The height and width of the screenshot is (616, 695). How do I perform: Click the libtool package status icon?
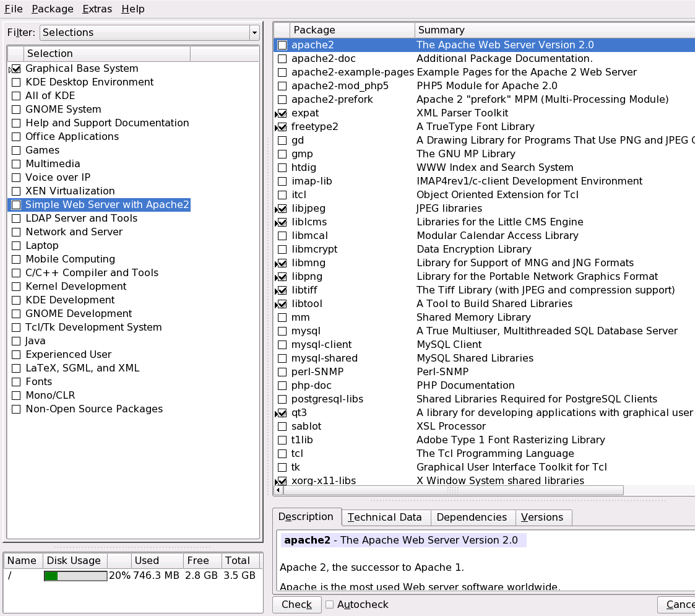(282, 304)
